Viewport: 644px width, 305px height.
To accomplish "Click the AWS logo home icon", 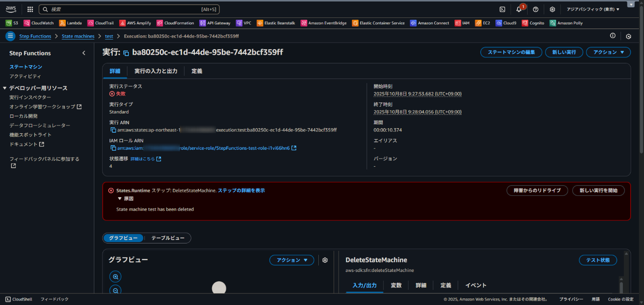I will click(x=11, y=9).
